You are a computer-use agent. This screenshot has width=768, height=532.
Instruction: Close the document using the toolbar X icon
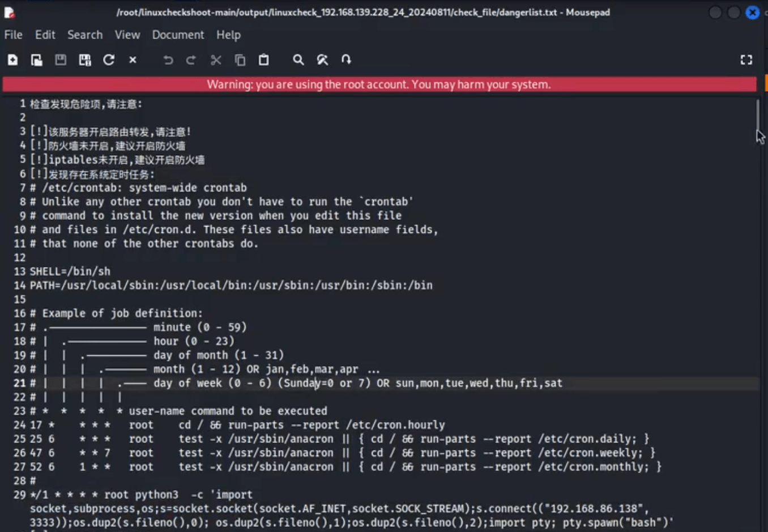pyautogui.click(x=133, y=59)
